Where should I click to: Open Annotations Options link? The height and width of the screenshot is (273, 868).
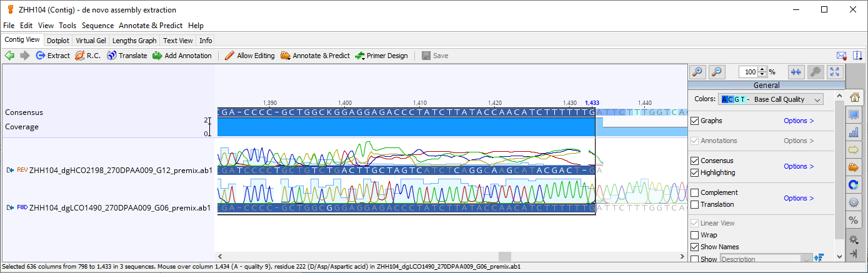pyautogui.click(x=799, y=141)
